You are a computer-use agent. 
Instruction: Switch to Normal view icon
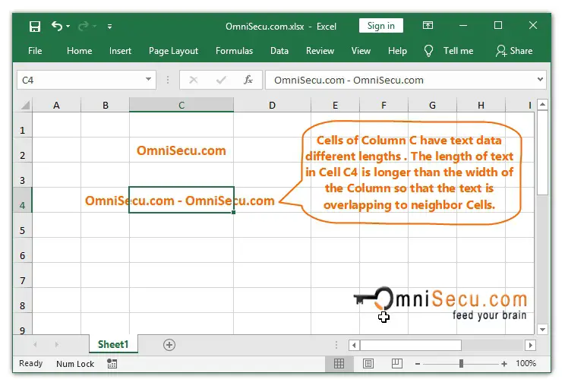(x=339, y=363)
